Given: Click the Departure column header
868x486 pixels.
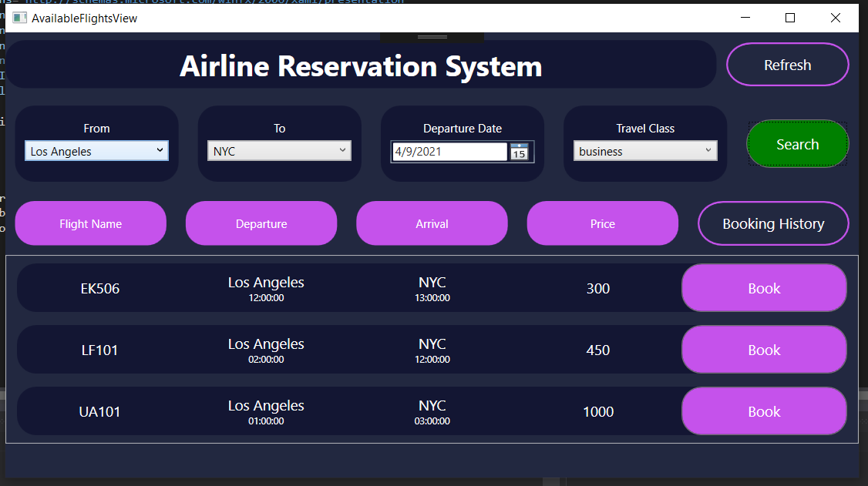Looking at the screenshot, I should click(261, 223).
